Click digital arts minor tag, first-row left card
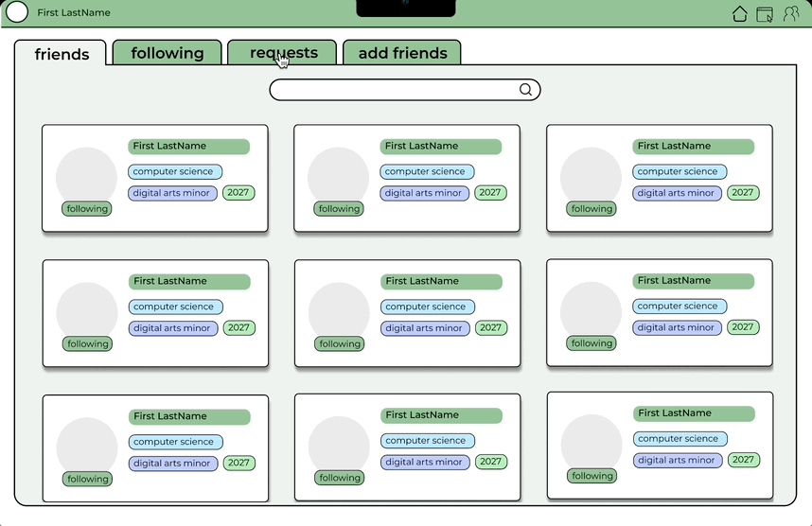This screenshot has height=526, width=812. click(x=172, y=193)
